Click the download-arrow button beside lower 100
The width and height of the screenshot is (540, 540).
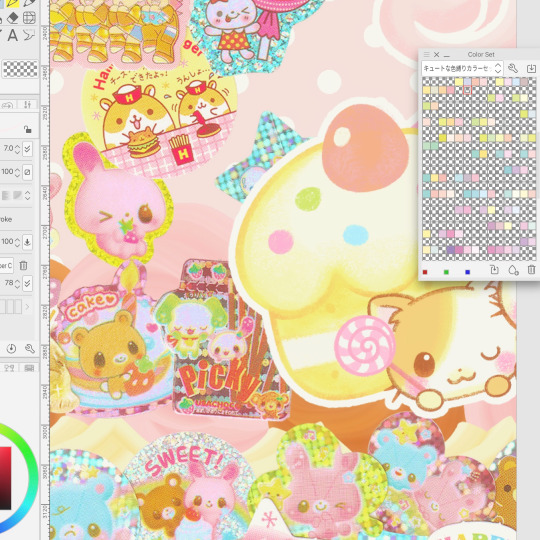[x=28, y=242]
